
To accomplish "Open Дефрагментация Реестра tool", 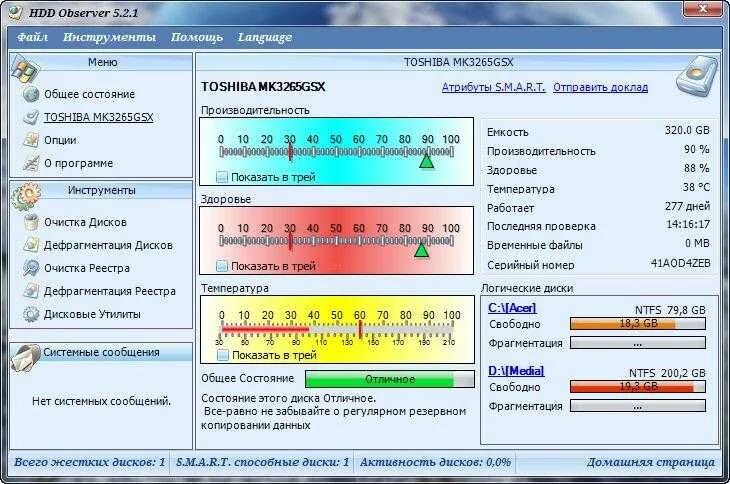I will [110, 291].
